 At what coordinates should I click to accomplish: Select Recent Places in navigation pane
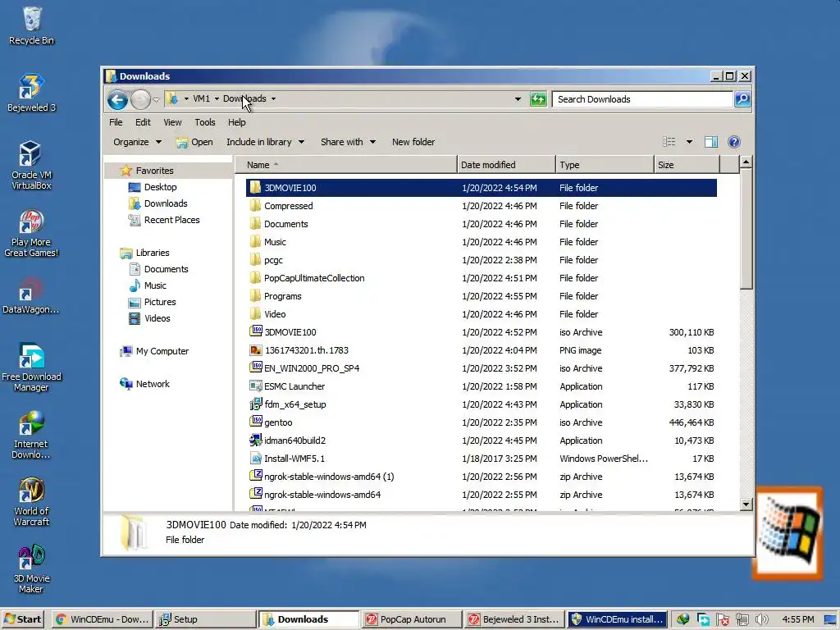(x=164, y=220)
